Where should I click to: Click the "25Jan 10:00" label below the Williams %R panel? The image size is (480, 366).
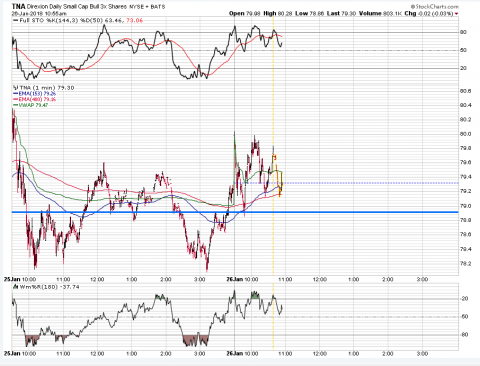pos(20,353)
